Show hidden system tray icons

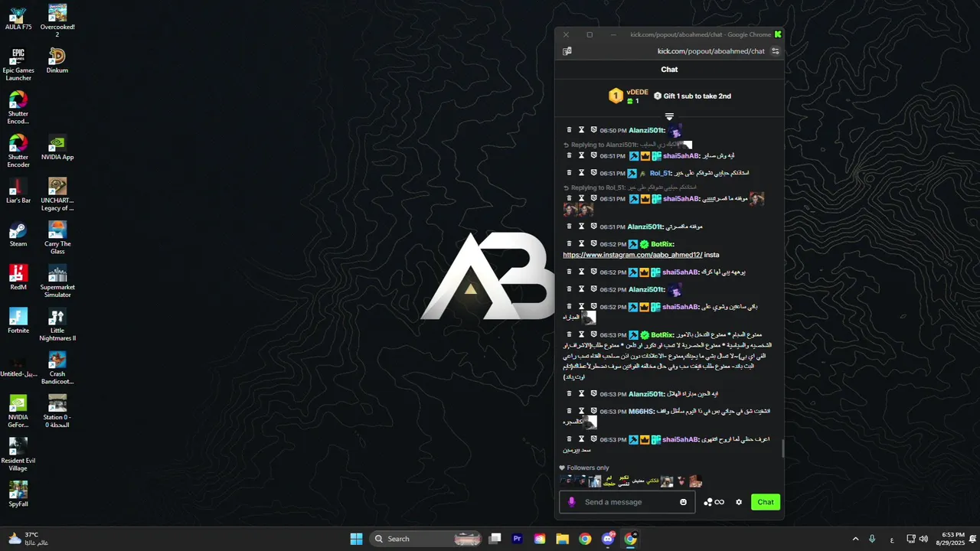coord(855,539)
